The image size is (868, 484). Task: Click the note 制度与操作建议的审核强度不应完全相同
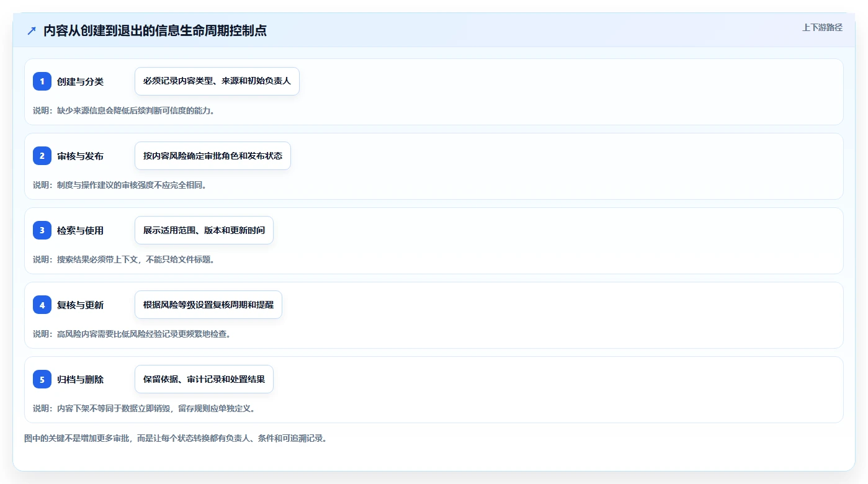(x=132, y=185)
